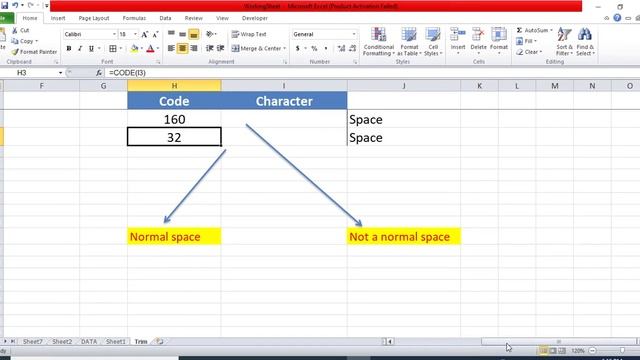The height and width of the screenshot is (360, 640).
Task: Click the Percent Style icon
Action: (314, 49)
